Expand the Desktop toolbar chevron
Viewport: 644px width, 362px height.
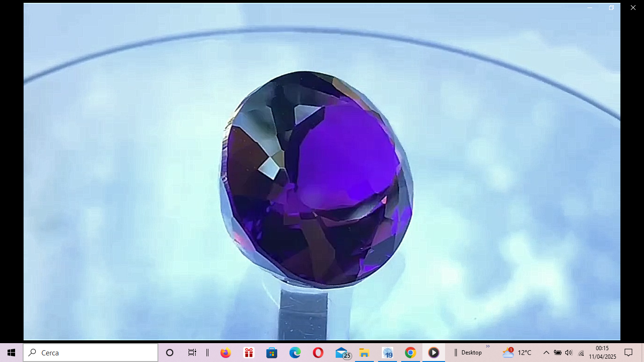click(x=488, y=346)
